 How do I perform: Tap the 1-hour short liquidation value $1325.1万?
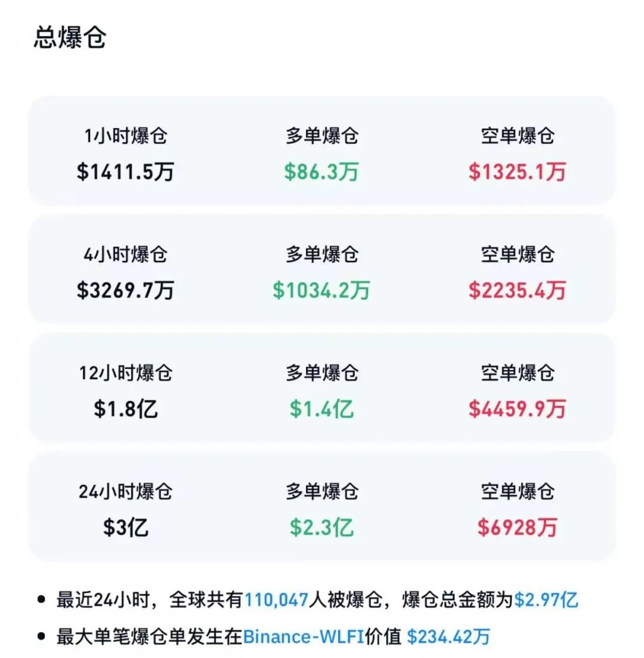[x=517, y=172]
